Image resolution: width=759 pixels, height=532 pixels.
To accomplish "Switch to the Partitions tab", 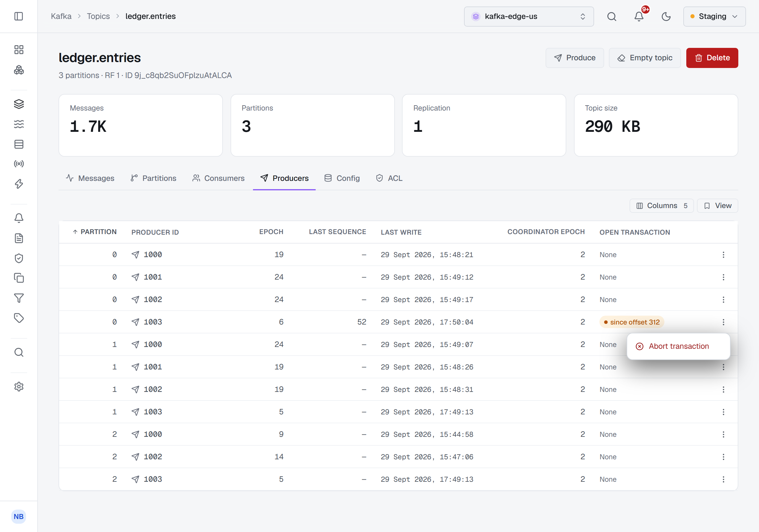I will (153, 178).
